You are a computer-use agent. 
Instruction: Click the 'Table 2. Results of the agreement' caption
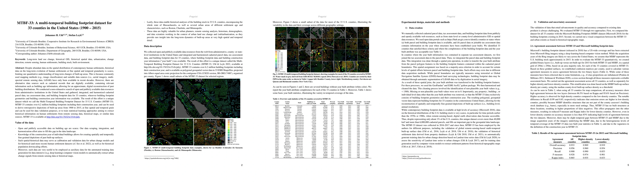click(579, 135)
